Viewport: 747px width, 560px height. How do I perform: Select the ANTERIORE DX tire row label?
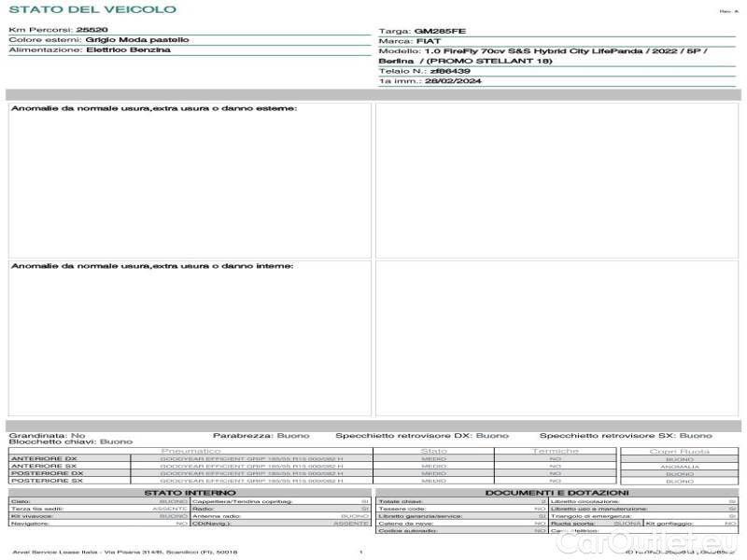[x=44, y=459]
